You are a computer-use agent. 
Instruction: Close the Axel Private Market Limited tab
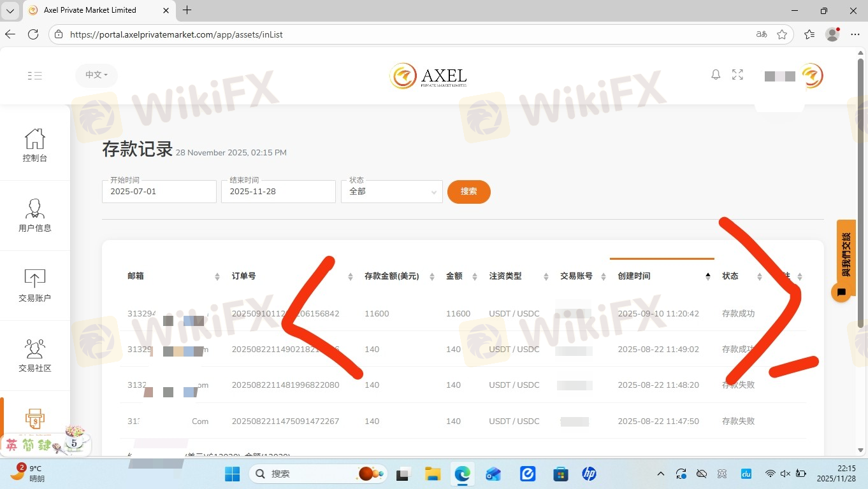(x=166, y=10)
